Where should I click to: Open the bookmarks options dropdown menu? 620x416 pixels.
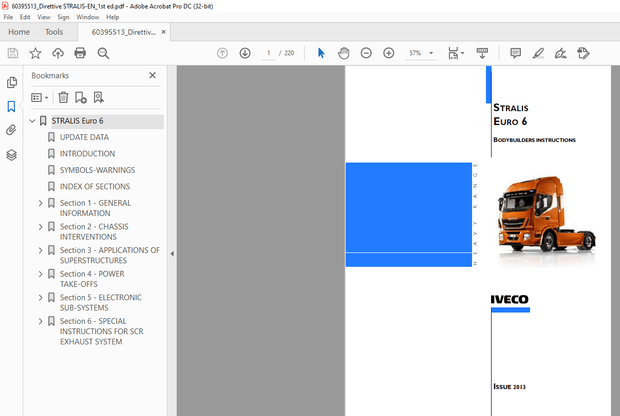tap(40, 97)
